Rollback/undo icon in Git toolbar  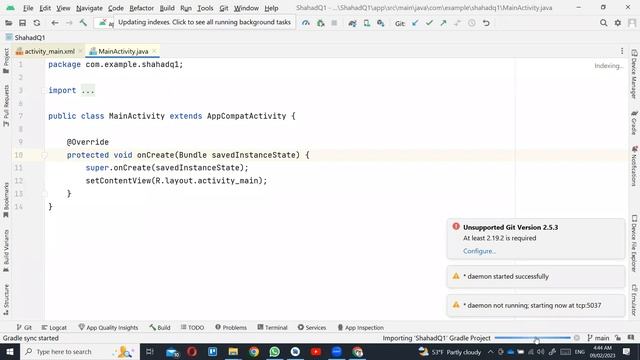click(486, 23)
